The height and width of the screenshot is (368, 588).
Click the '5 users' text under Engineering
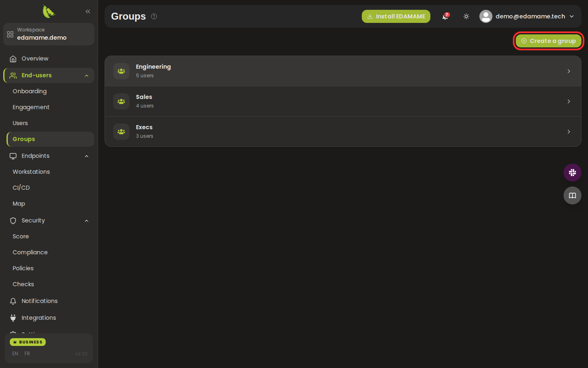(x=145, y=76)
